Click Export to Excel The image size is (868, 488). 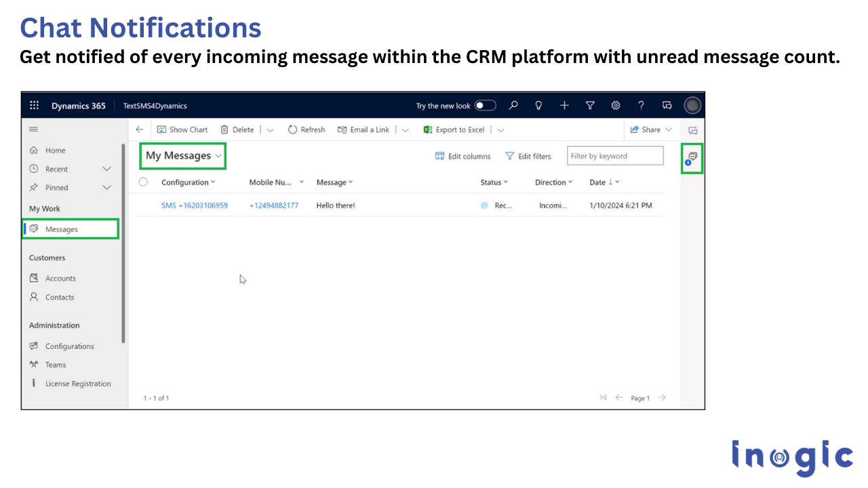pyautogui.click(x=454, y=129)
